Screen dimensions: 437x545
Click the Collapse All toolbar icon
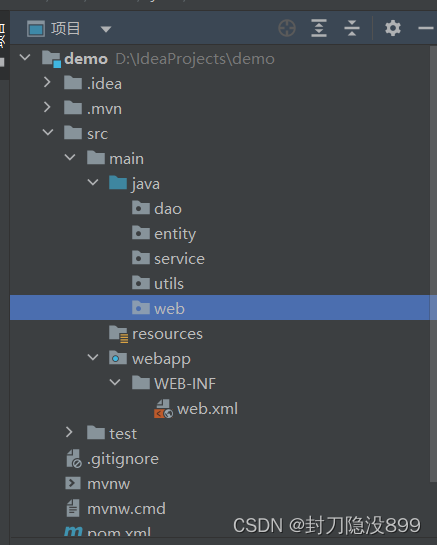(x=352, y=28)
